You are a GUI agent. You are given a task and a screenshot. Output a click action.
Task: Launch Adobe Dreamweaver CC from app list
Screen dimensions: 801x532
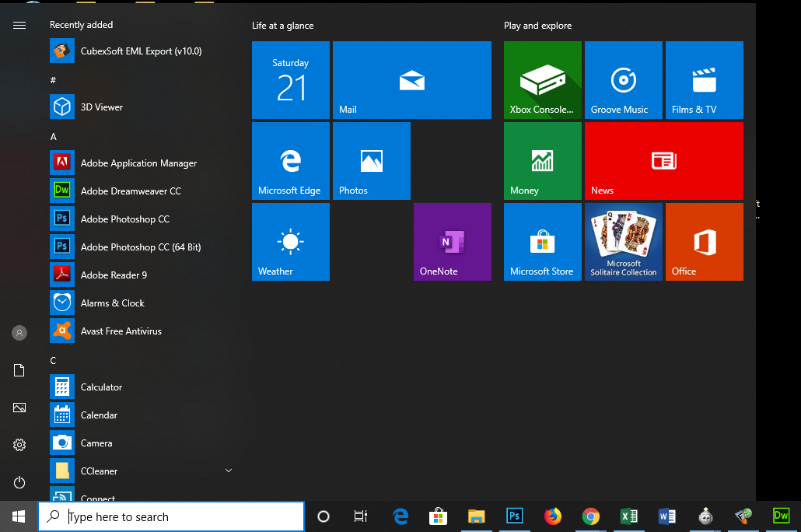142,191
